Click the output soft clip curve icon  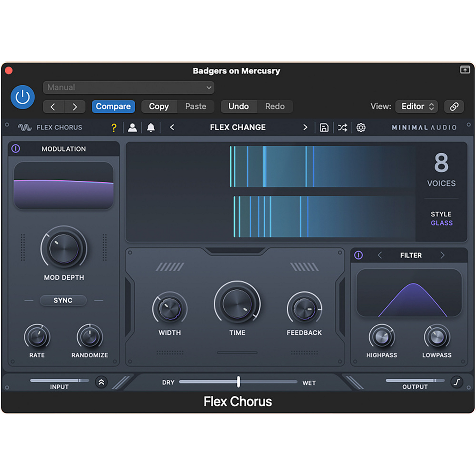457,382
